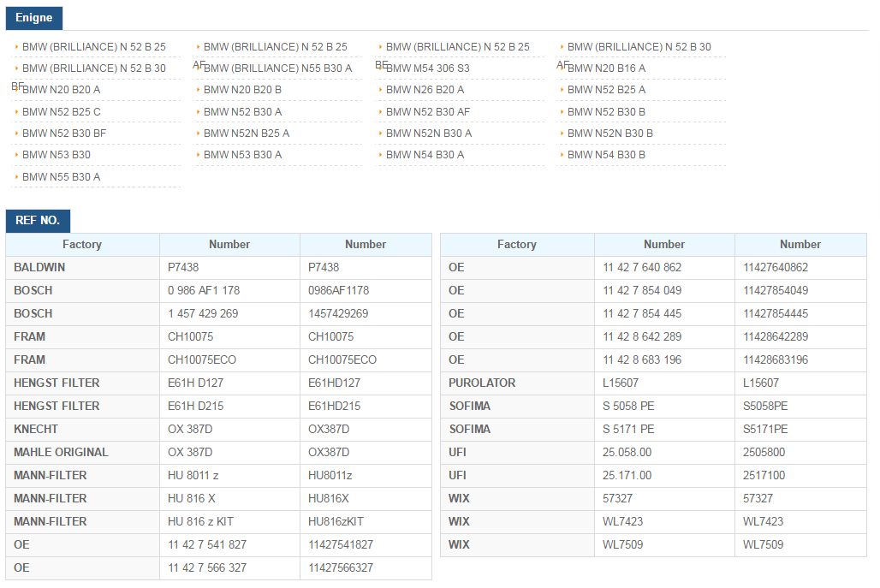Viewport: 880px width, 588px height.
Task: Select the BMW N20 B20 A engine link
Action: tap(61, 90)
